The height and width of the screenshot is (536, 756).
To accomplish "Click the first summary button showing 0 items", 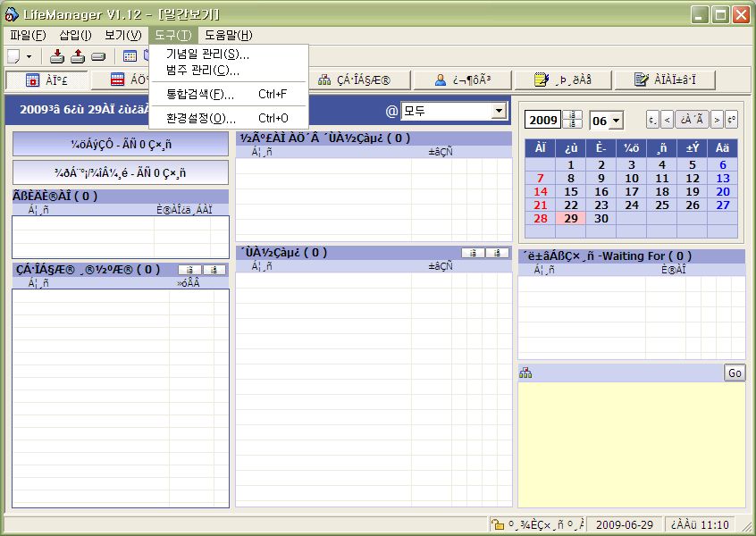I will tap(121, 144).
